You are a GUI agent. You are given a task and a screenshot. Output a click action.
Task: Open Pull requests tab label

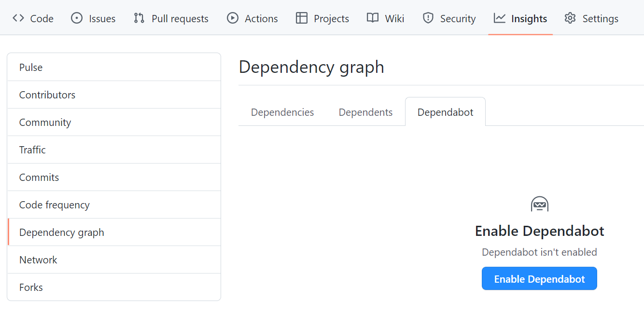(x=180, y=19)
